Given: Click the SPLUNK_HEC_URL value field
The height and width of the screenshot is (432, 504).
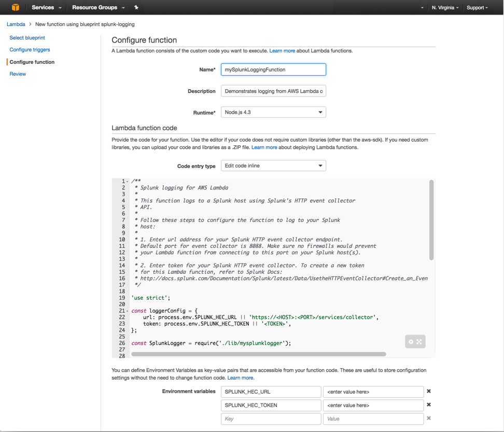Looking at the screenshot, I should [x=373, y=392].
